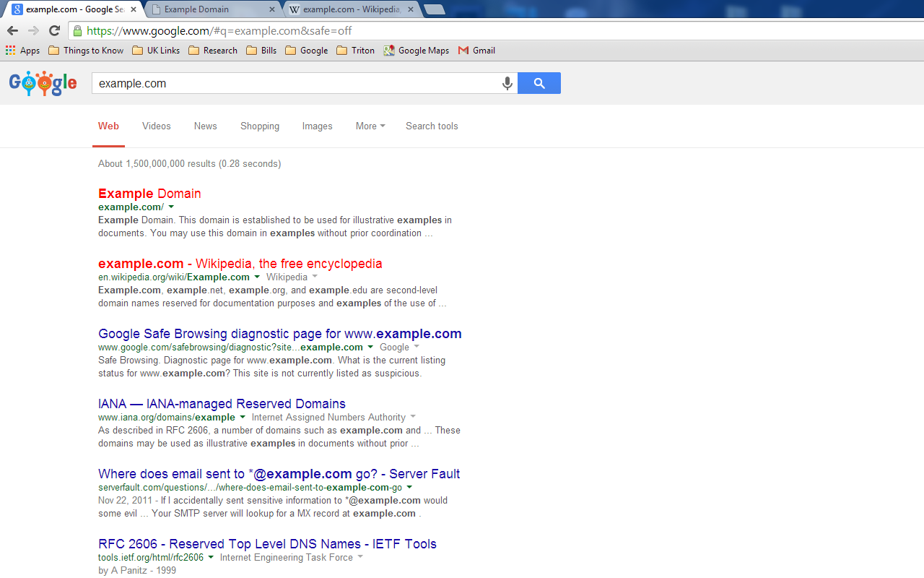Click the Google search box containing example.com
This screenshot has height=578, width=924.
click(x=296, y=83)
